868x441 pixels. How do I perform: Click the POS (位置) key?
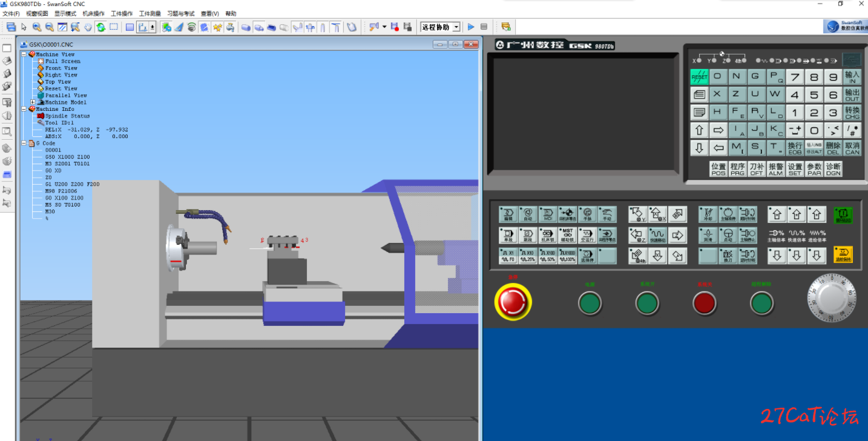pyautogui.click(x=718, y=169)
